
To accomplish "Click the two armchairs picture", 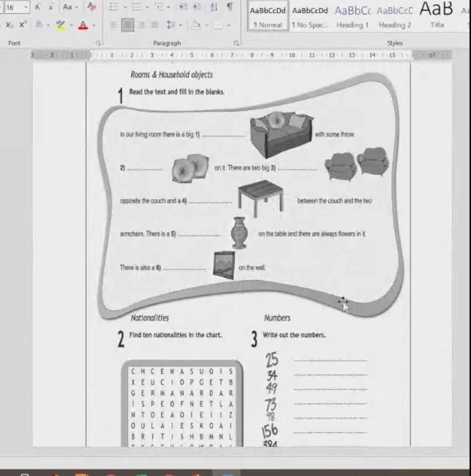I will 356,164.
